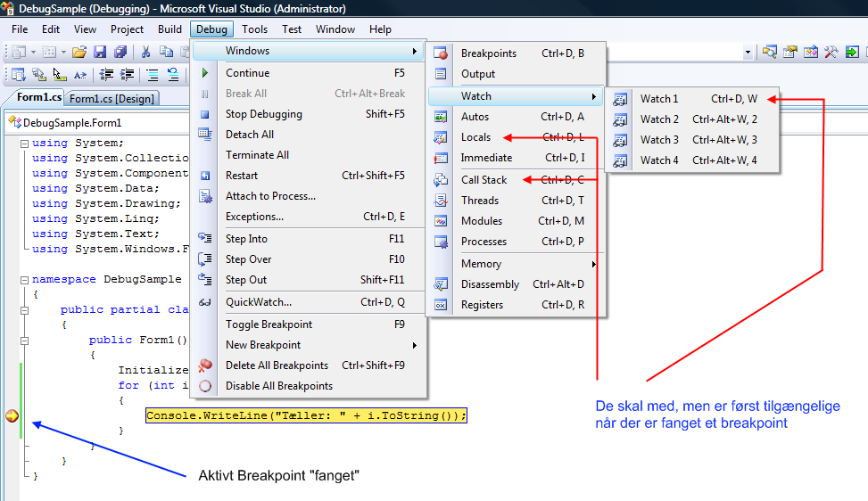
Task: Click the Start Page green arrow icon
Action: 853,52
